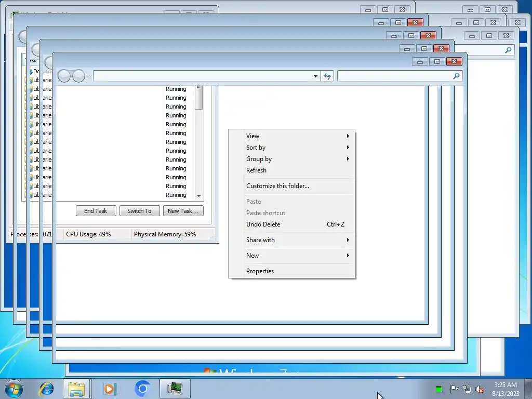The image size is (532, 399).
Task: Click the Switch To button
Action: coord(139,211)
